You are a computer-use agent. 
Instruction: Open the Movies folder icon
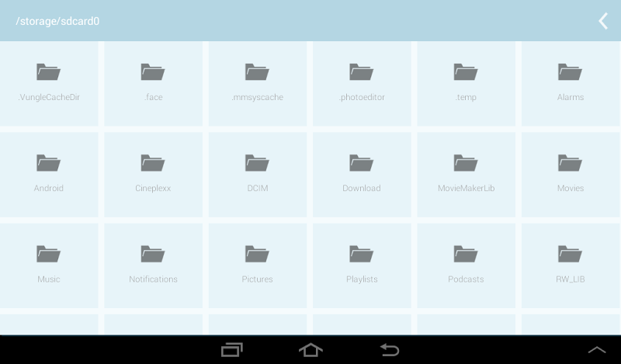click(570, 163)
